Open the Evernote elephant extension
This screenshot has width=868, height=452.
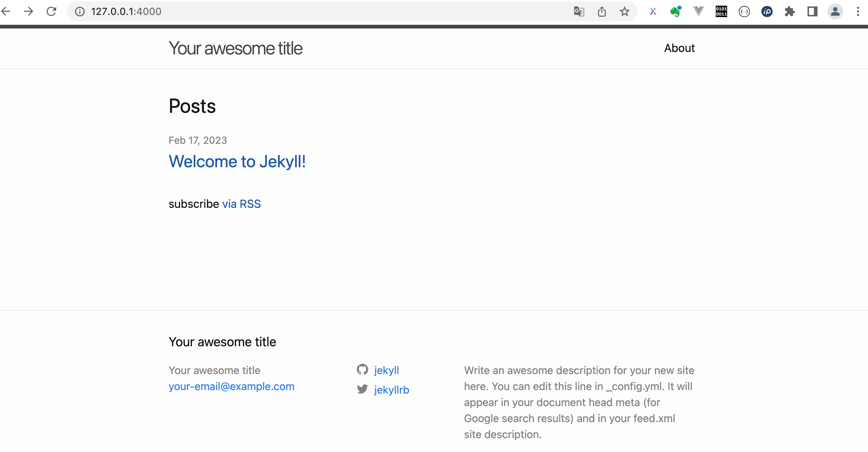click(x=676, y=11)
